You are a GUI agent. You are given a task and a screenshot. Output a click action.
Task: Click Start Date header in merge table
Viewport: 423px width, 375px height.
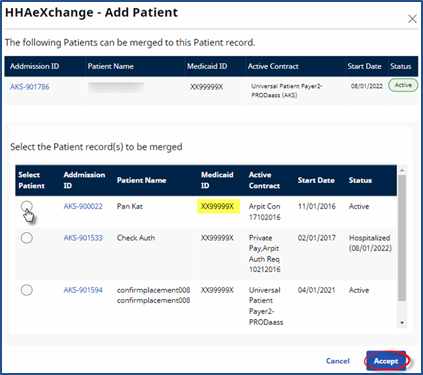316,180
